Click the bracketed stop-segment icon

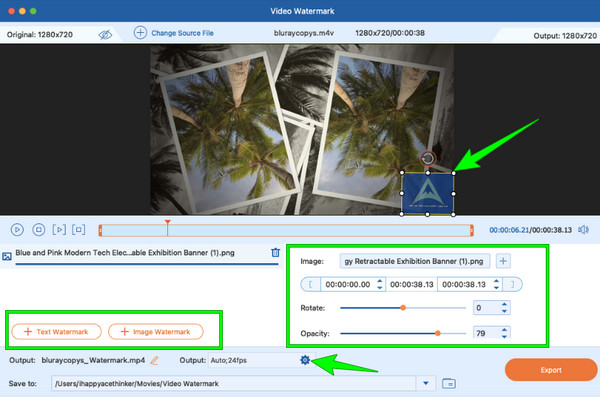coord(78,230)
